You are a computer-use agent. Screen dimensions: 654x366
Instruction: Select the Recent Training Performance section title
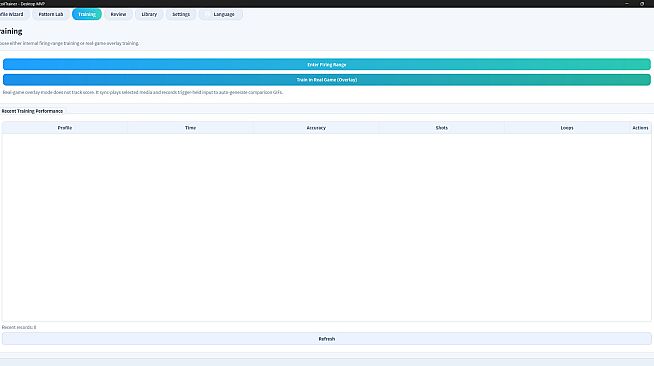pyautogui.click(x=32, y=111)
